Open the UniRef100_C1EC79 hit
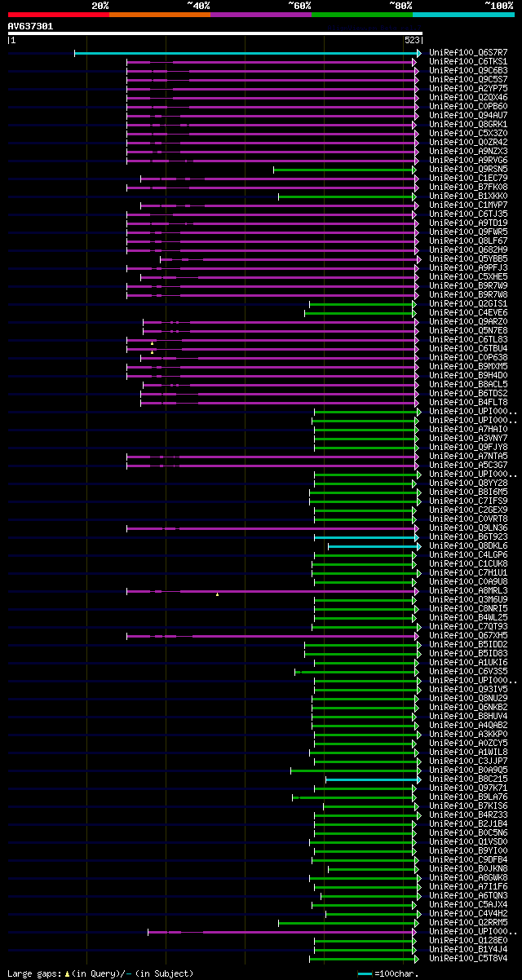Screen dimensions: 522x980 coord(468,179)
